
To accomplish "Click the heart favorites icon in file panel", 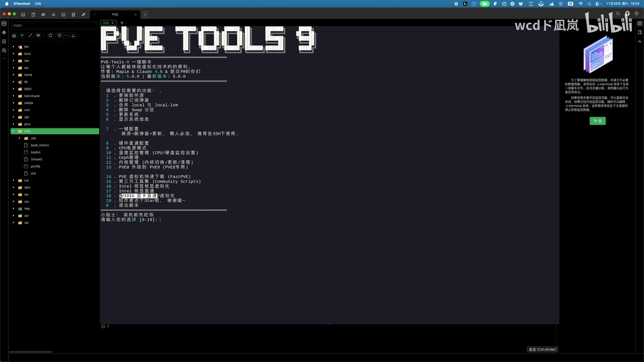I will (59, 35).
